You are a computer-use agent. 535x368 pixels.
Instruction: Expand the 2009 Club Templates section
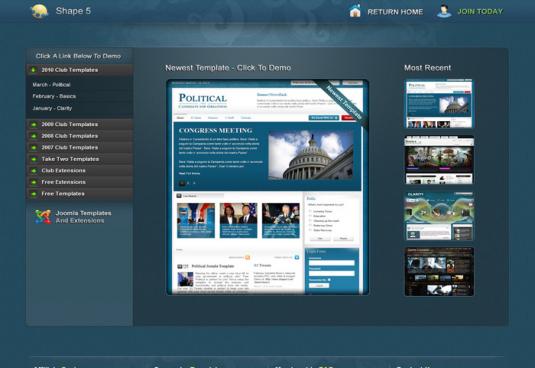point(79,124)
